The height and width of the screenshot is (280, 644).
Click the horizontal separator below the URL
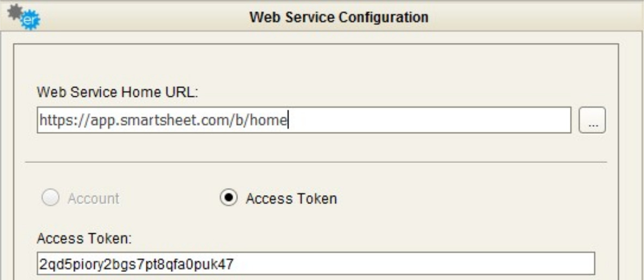click(316, 162)
